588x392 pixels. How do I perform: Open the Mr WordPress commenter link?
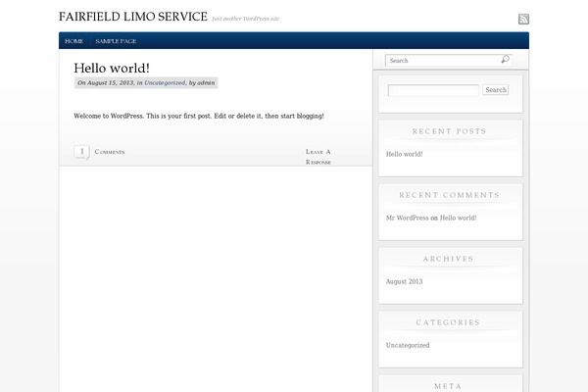(x=408, y=218)
